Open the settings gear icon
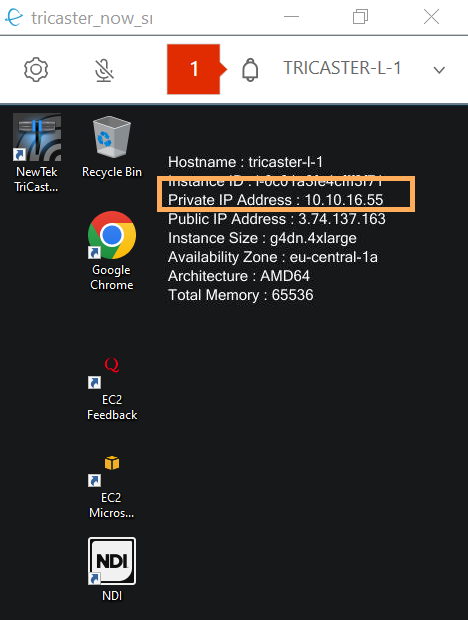Image resolution: width=468 pixels, height=620 pixels. click(36, 70)
